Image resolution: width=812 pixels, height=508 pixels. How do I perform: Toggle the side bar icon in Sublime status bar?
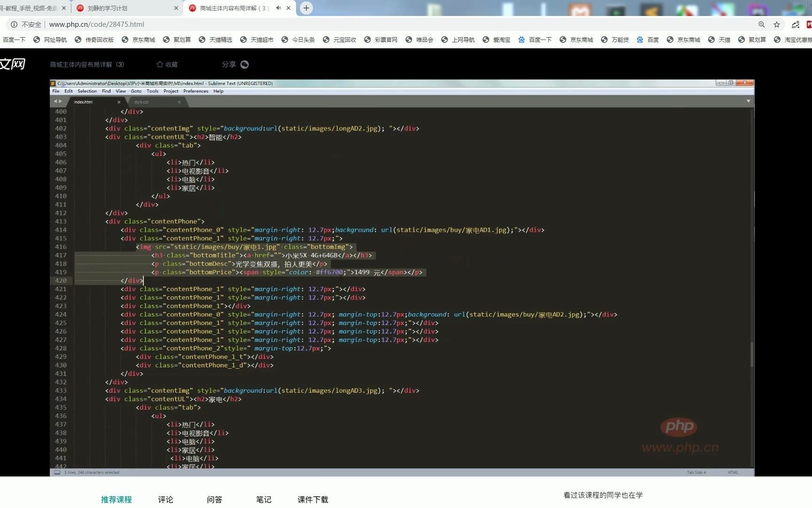pyautogui.click(x=57, y=472)
